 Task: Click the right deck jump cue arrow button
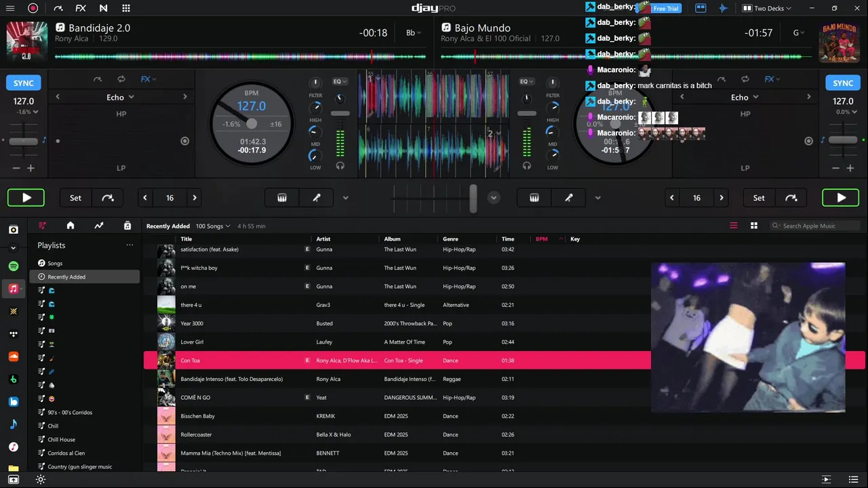tap(791, 198)
